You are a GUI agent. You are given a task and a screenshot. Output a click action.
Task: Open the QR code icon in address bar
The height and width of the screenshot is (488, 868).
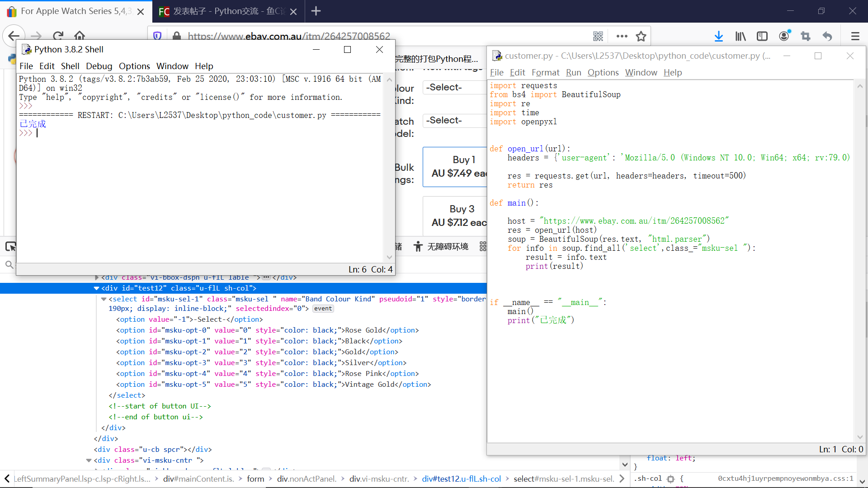(x=598, y=36)
